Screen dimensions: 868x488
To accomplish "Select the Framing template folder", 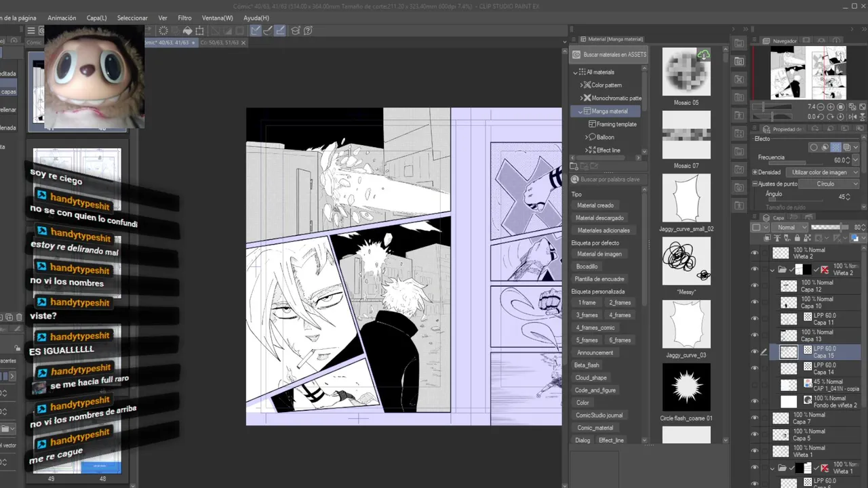I will (612, 124).
